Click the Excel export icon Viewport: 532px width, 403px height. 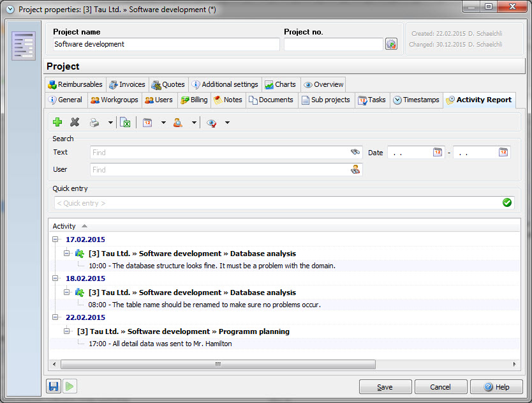click(x=126, y=122)
